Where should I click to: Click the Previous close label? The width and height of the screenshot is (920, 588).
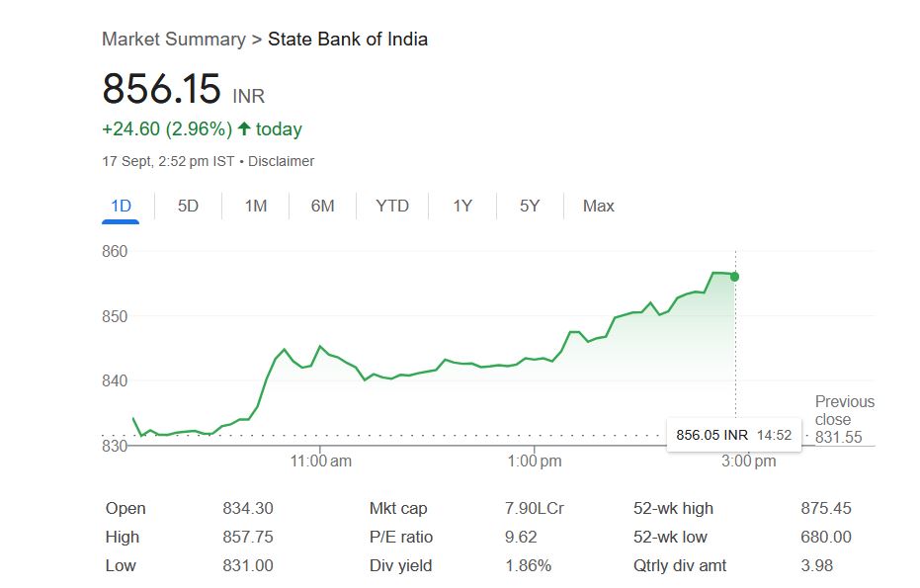tap(844, 410)
